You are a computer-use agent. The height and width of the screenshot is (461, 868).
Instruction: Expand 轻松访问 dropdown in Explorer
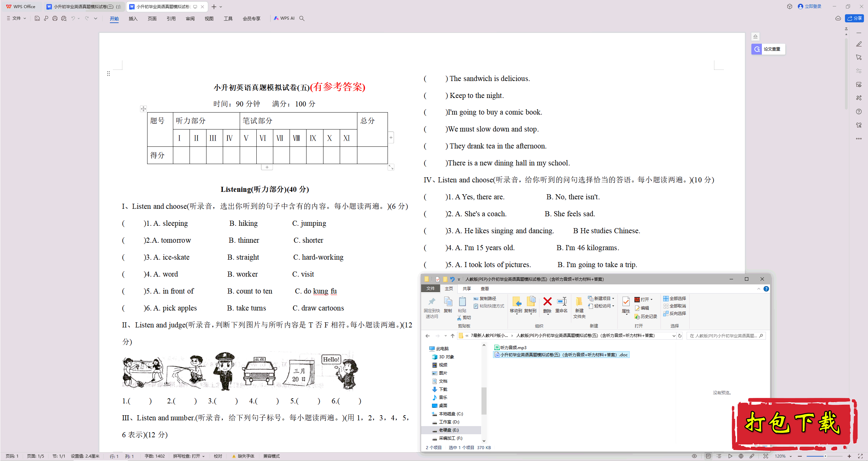(613, 306)
